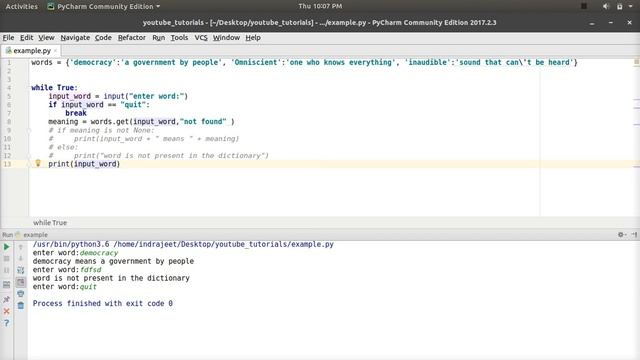Viewport: 640px width, 360px height.
Task: Click the 'democracy means a government by people' output
Action: click(113, 261)
